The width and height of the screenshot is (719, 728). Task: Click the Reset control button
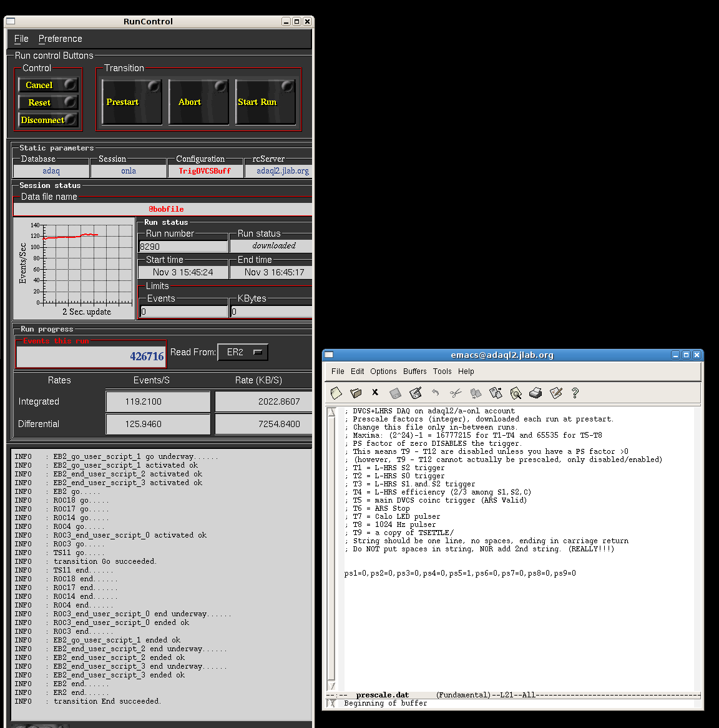[48, 102]
